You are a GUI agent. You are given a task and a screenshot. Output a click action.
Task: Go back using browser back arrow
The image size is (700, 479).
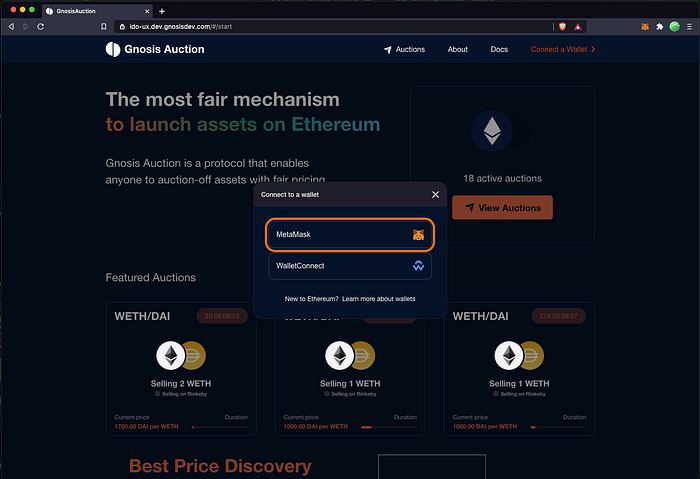[x=11, y=27]
